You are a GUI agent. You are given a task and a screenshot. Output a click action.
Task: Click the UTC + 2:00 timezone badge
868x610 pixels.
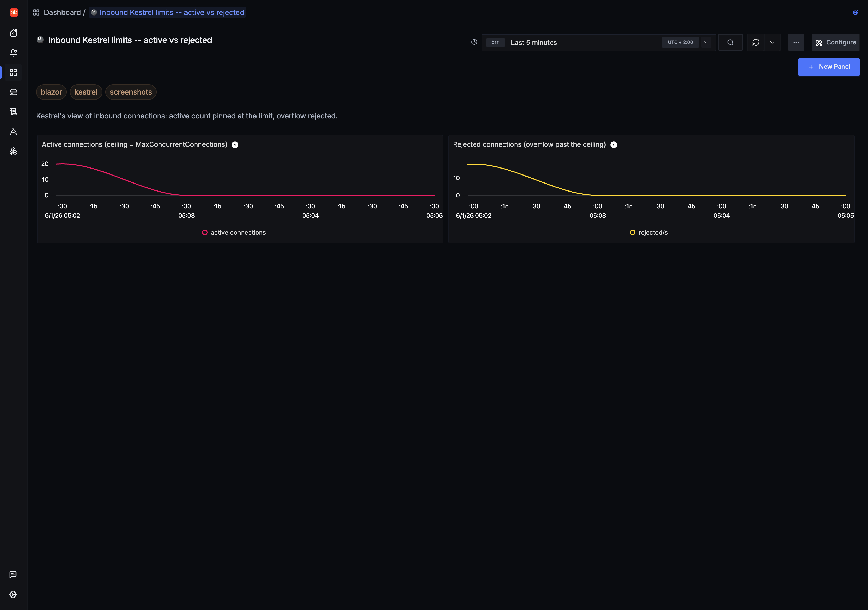click(680, 42)
